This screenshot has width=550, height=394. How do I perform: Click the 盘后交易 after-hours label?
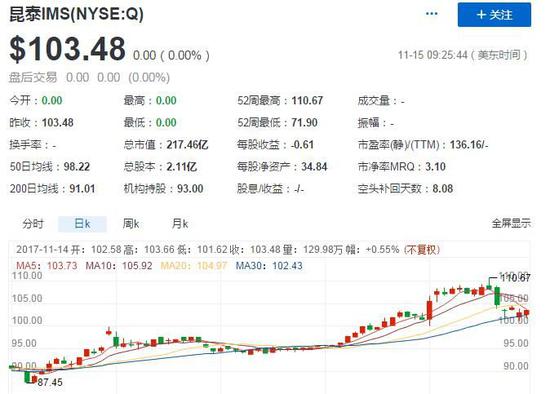[x=33, y=78]
